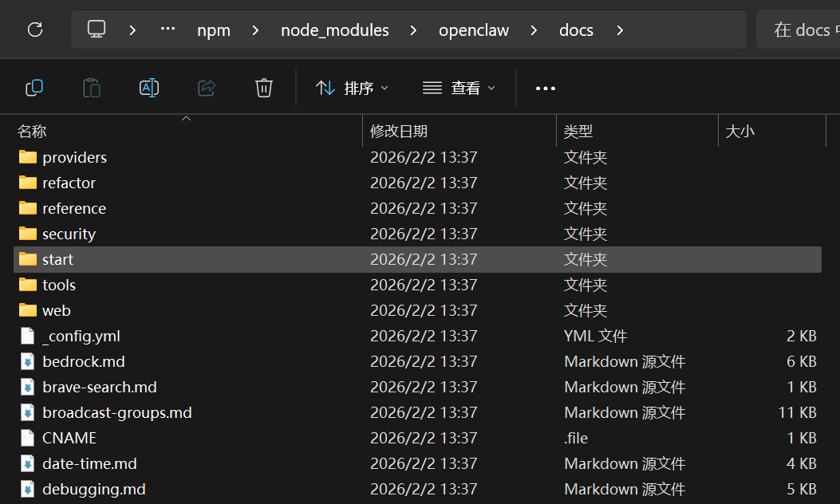
Task: Sort by clicking the 名称 column header
Action: coord(32,130)
